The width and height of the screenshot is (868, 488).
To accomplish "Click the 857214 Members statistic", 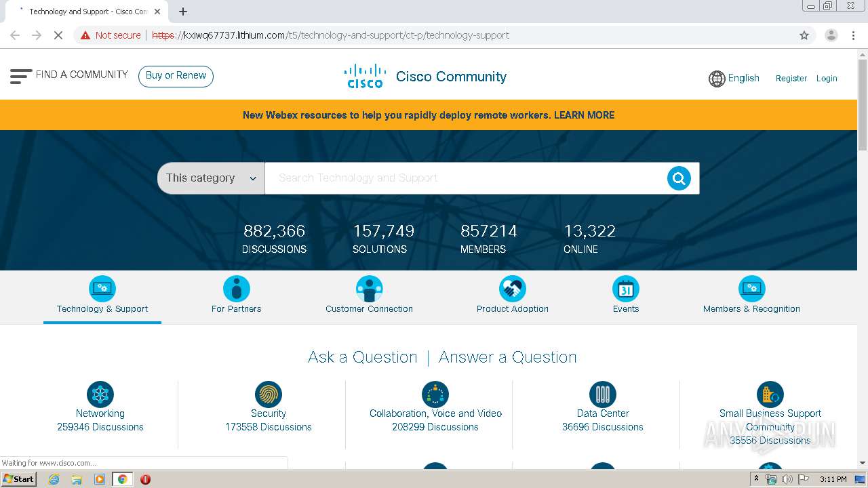I will [488, 239].
